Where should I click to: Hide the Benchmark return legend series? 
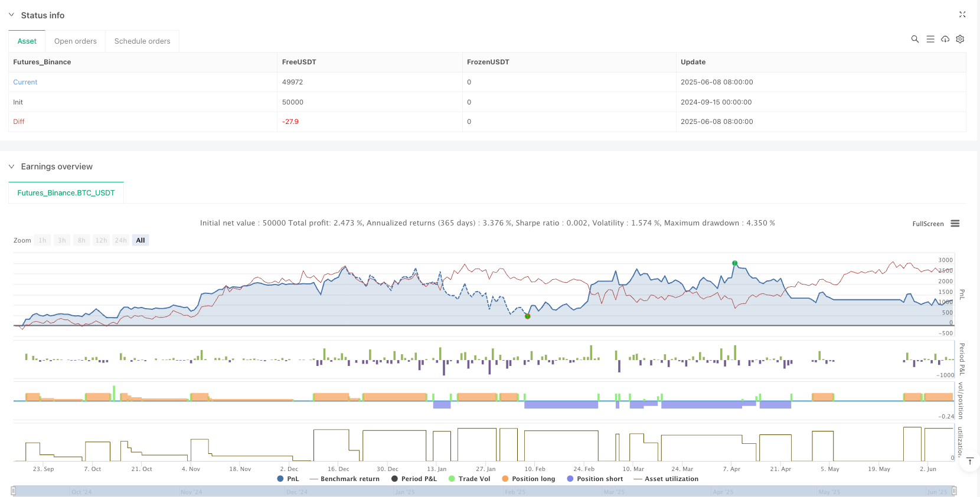pos(345,479)
